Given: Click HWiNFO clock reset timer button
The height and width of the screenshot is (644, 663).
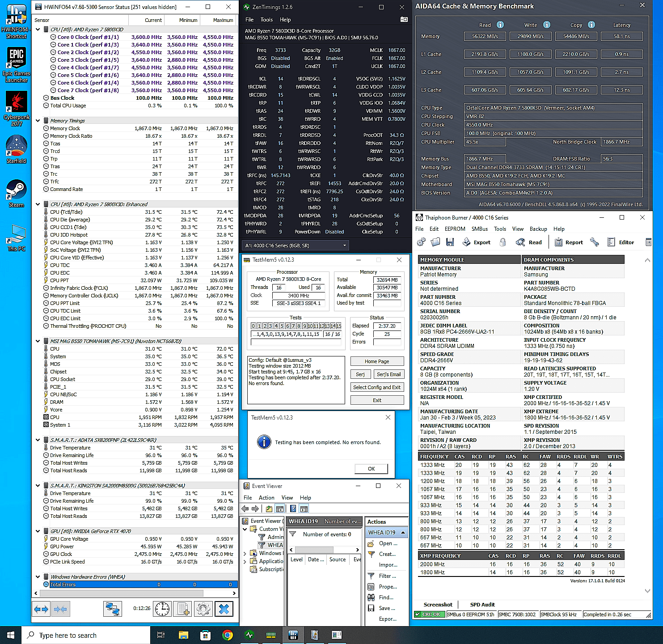Looking at the screenshot, I should (x=162, y=609).
